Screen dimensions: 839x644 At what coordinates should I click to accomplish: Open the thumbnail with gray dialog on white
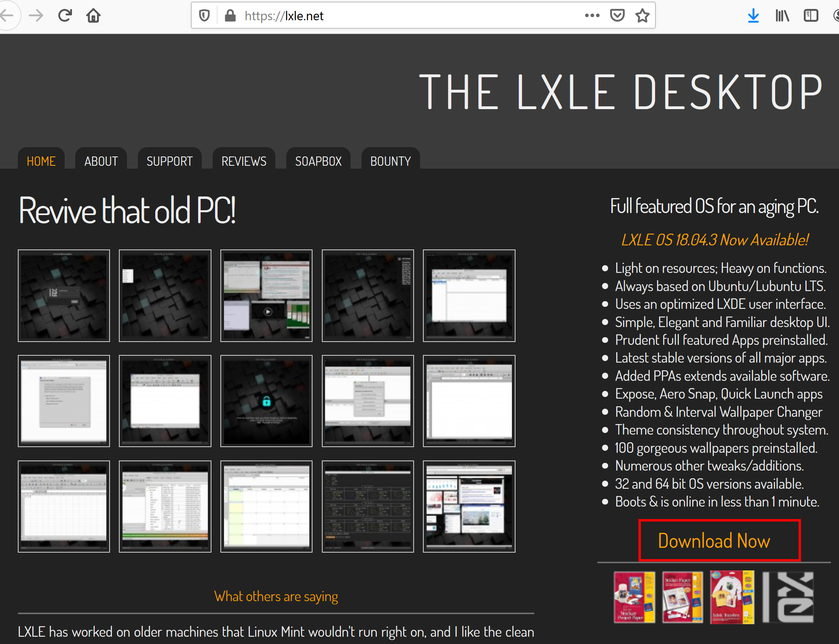(x=64, y=401)
